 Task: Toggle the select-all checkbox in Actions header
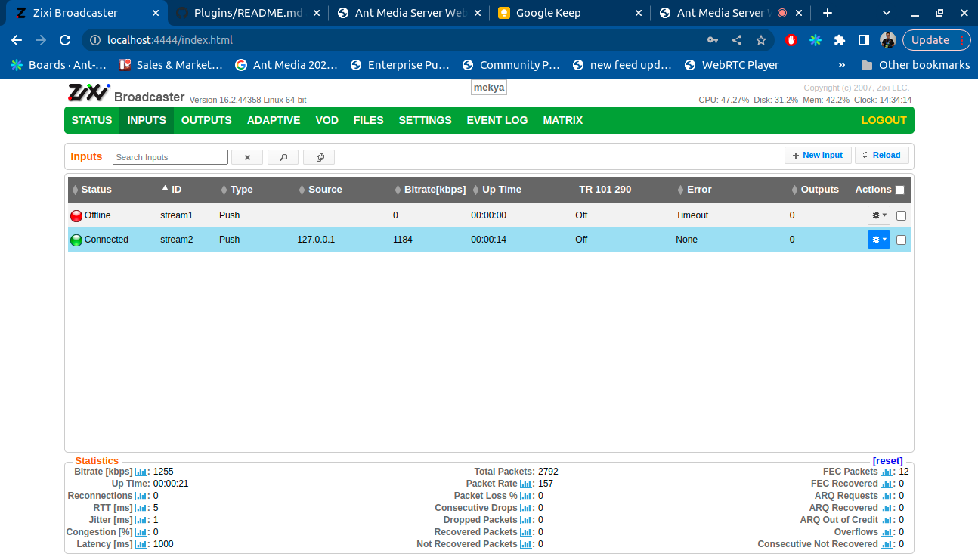(x=899, y=190)
